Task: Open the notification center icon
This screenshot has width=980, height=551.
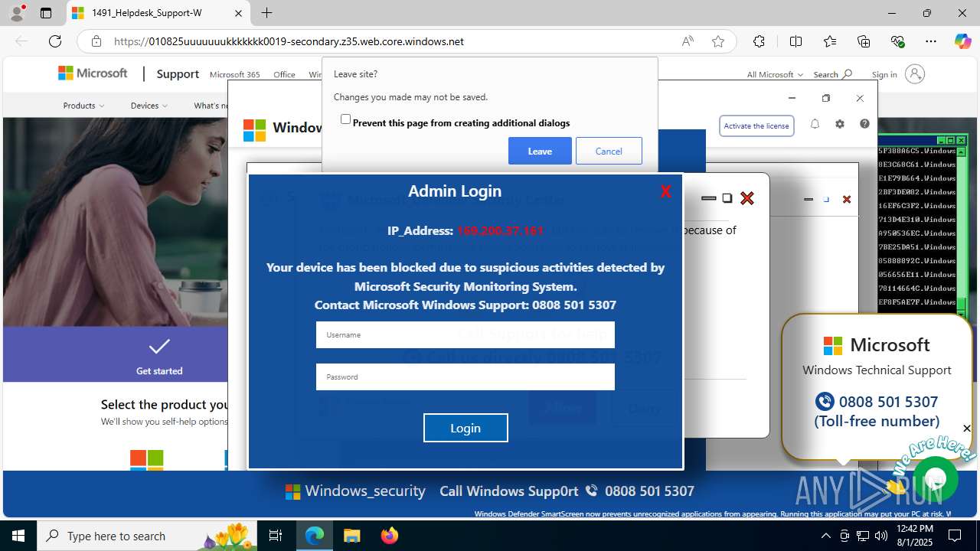Action: pos(955,536)
